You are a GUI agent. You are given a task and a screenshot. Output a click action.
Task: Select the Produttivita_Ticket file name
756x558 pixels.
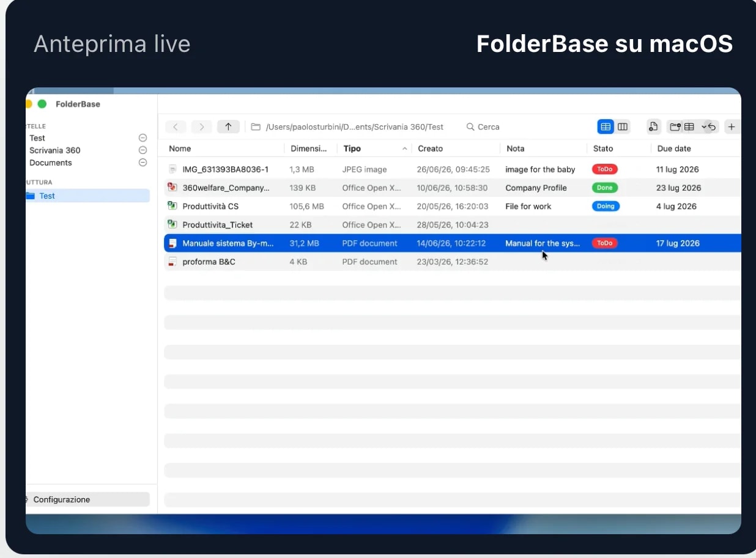click(x=218, y=224)
